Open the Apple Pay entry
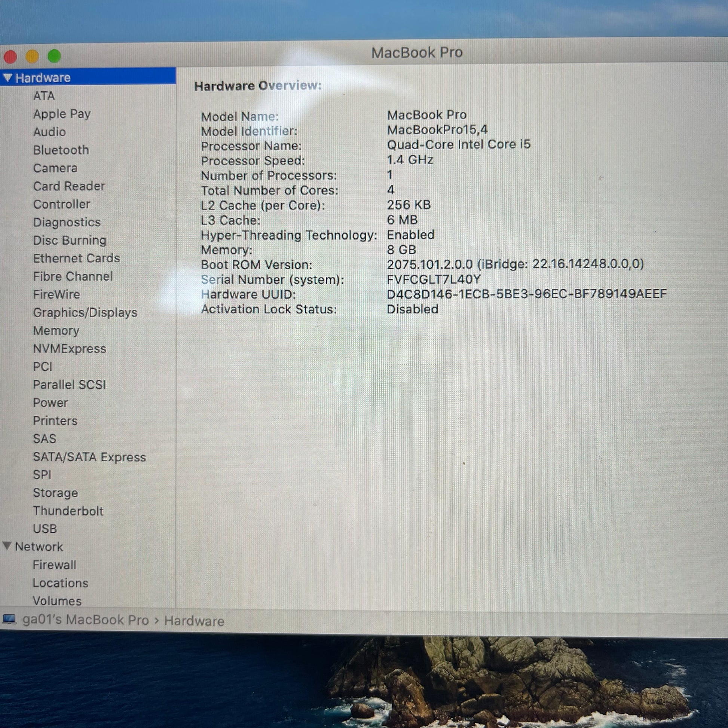 [x=62, y=114]
